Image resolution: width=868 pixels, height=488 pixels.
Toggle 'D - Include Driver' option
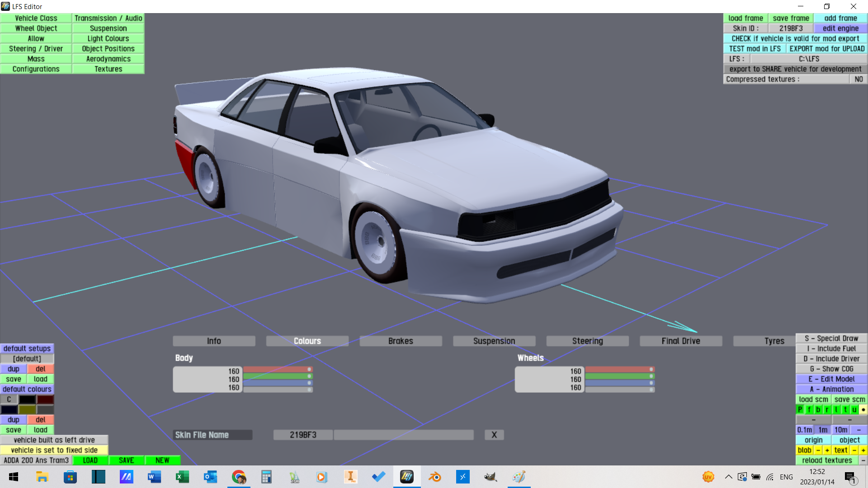tap(831, 359)
